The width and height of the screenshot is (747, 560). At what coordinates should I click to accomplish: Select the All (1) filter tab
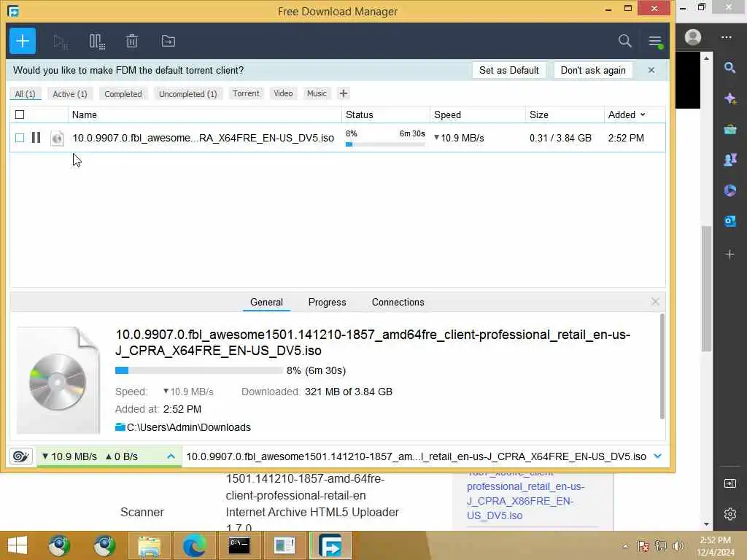pyautogui.click(x=26, y=94)
